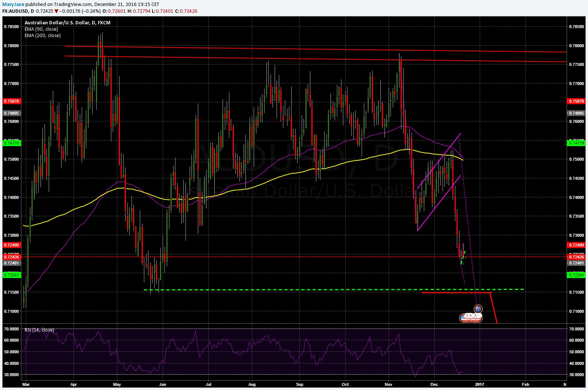Select the RSI (14, close) indicator legend
Screen dimensions: 588x390
(39, 330)
